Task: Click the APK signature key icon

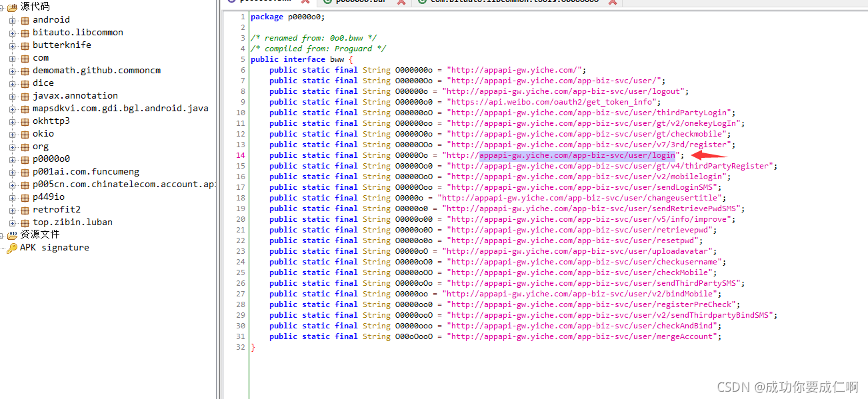Action: (x=12, y=248)
